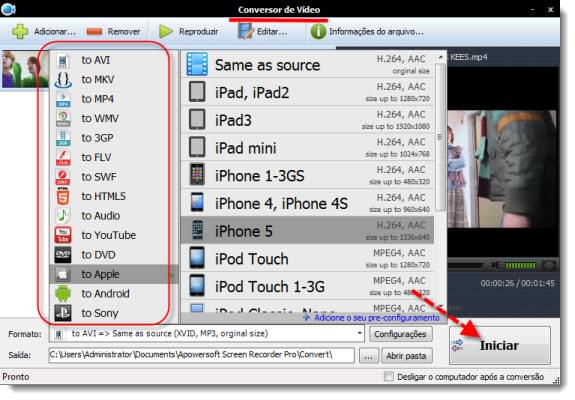This screenshot has height=400, width=575.
Task: Click the Abrir pasta button
Action: point(406,356)
